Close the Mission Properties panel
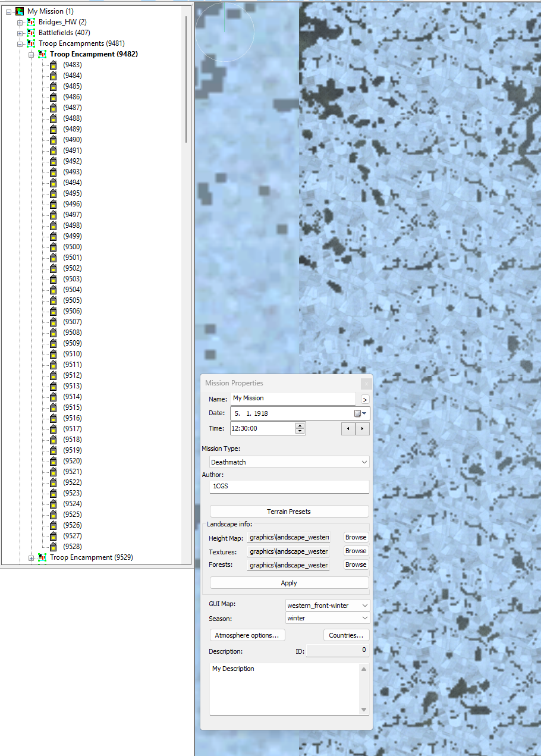The image size is (541, 756). coord(366,384)
